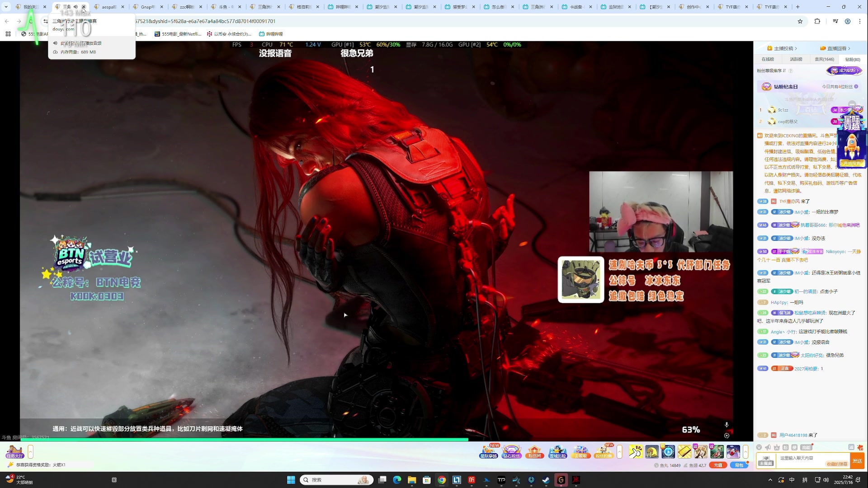The image size is (868, 488).
Task: Open the 星际穿越 activity icon
Action: [x=489, y=451]
